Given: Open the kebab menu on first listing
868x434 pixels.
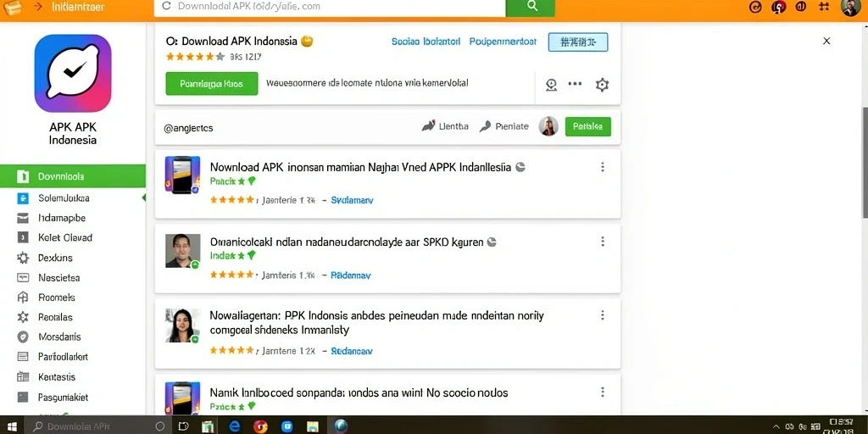Looking at the screenshot, I should tap(603, 167).
